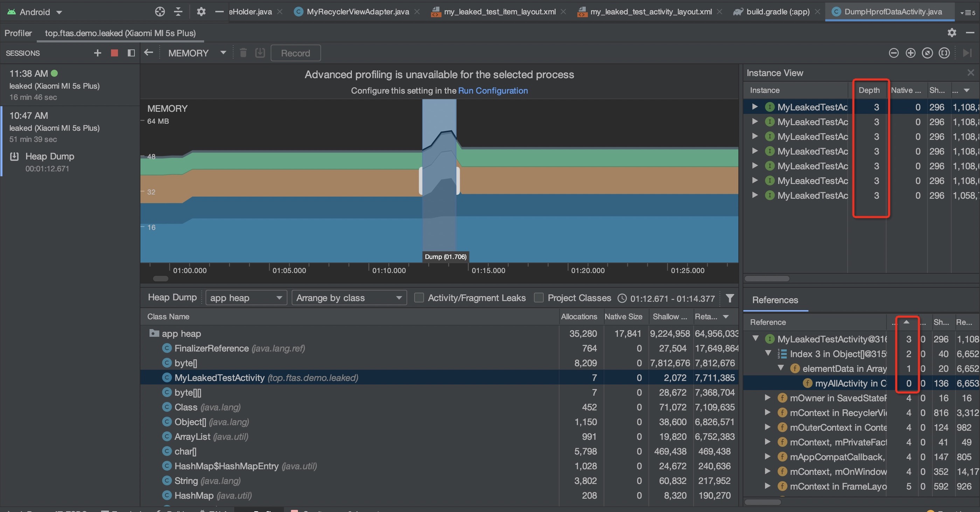Click the Run Configuration link
The height and width of the screenshot is (512, 980).
(x=493, y=91)
